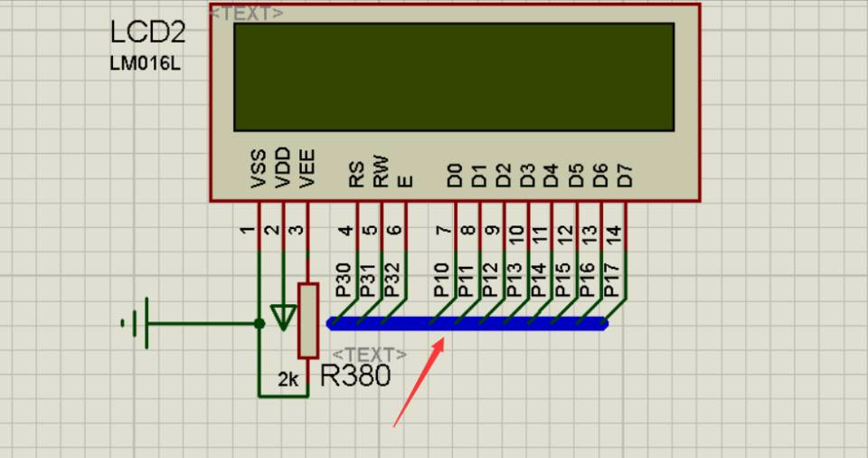Click the RS pin label
The width and height of the screenshot is (868, 458).
click(356, 174)
